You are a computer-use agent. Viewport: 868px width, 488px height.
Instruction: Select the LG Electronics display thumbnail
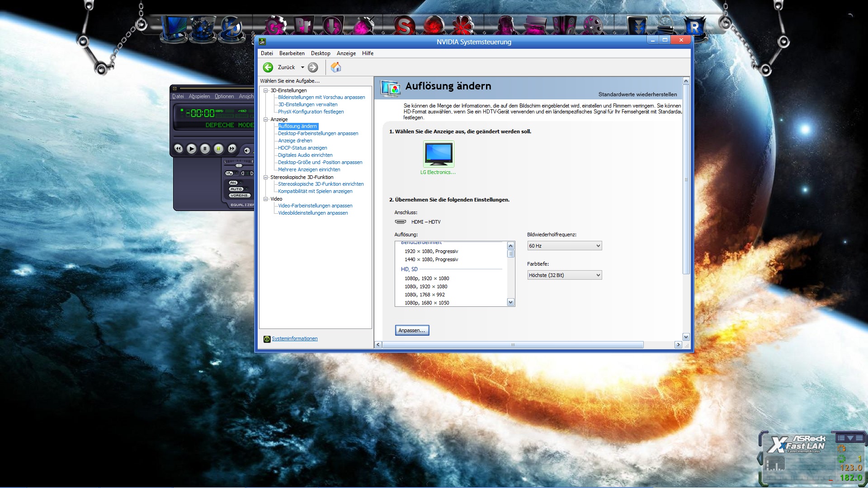click(x=439, y=154)
